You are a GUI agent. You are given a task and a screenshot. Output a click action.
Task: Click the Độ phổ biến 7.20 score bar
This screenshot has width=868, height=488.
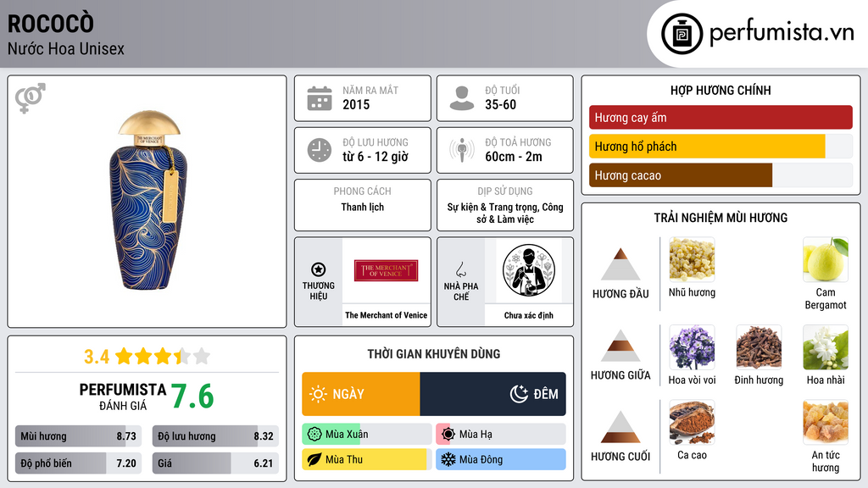pyautogui.click(x=79, y=463)
